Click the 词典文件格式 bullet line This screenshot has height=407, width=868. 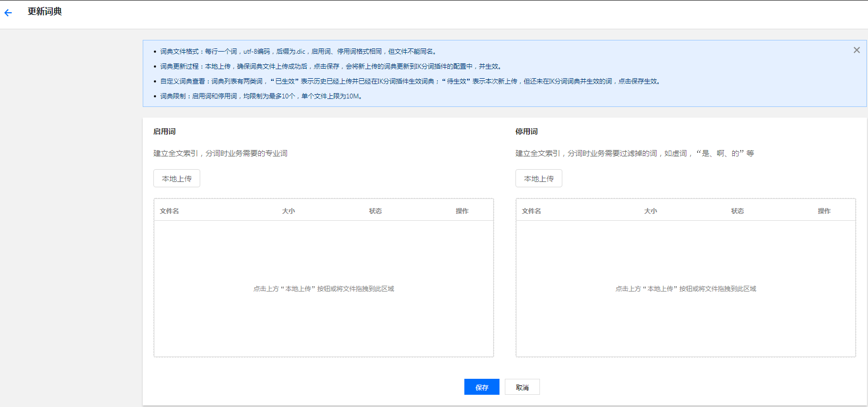pos(299,52)
